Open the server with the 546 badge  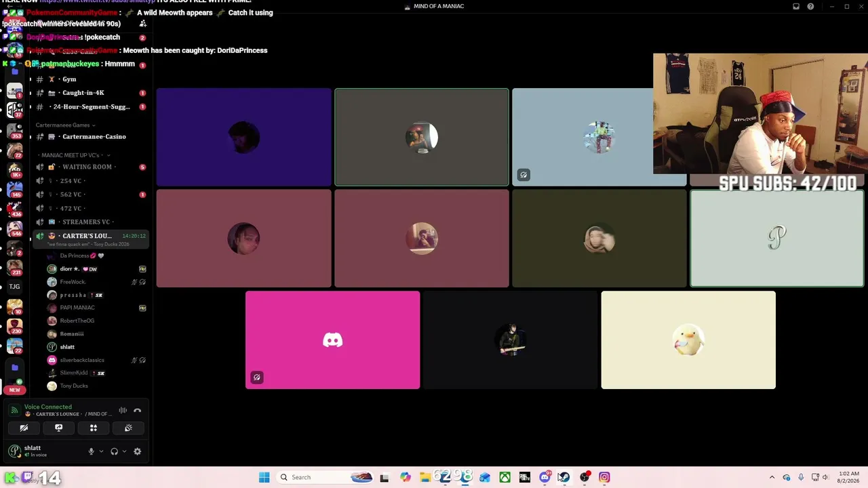[14, 228]
